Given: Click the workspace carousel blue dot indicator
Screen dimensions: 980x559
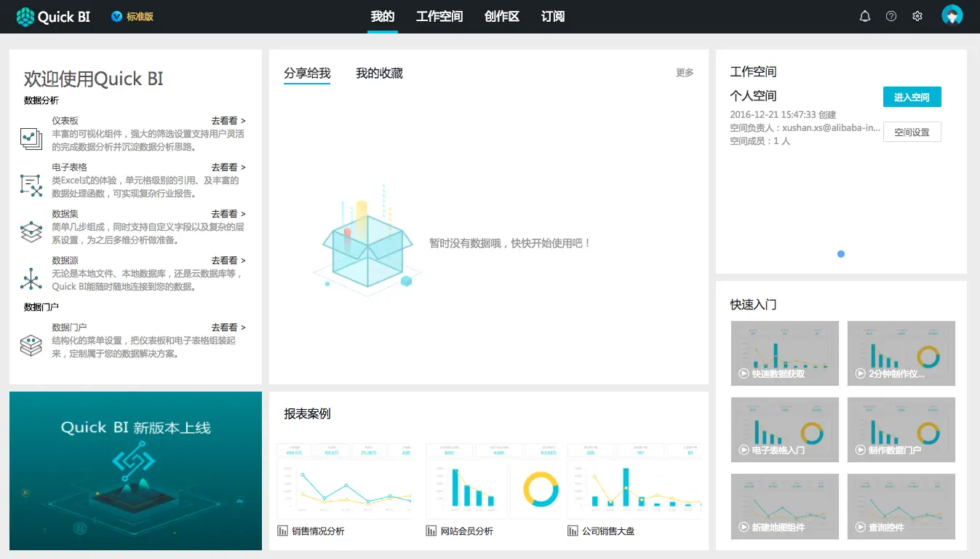Looking at the screenshot, I should coord(841,254).
